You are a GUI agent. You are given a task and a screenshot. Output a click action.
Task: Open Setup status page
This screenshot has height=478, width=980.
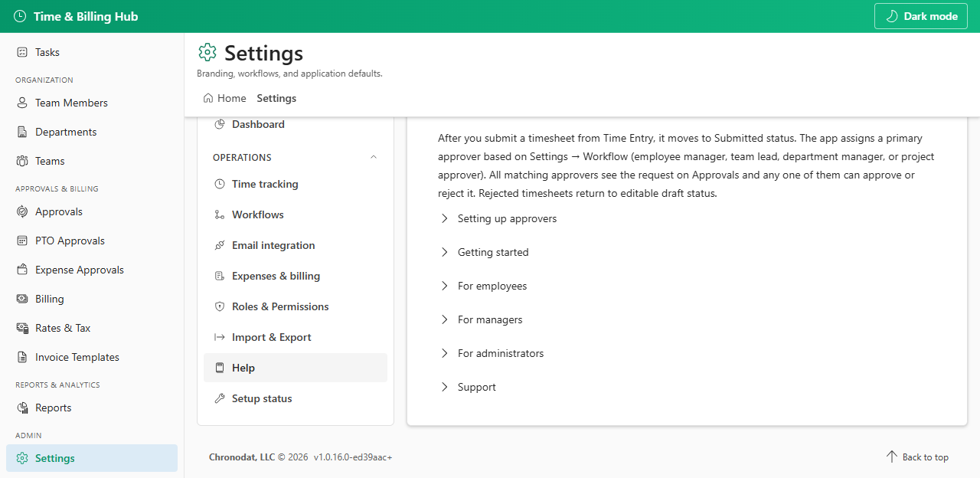296,398
